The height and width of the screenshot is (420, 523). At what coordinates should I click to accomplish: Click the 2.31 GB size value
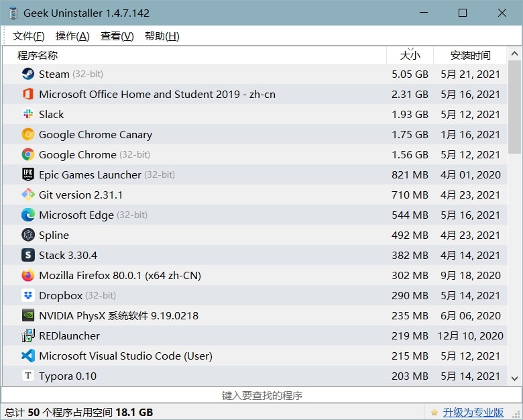point(410,94)
